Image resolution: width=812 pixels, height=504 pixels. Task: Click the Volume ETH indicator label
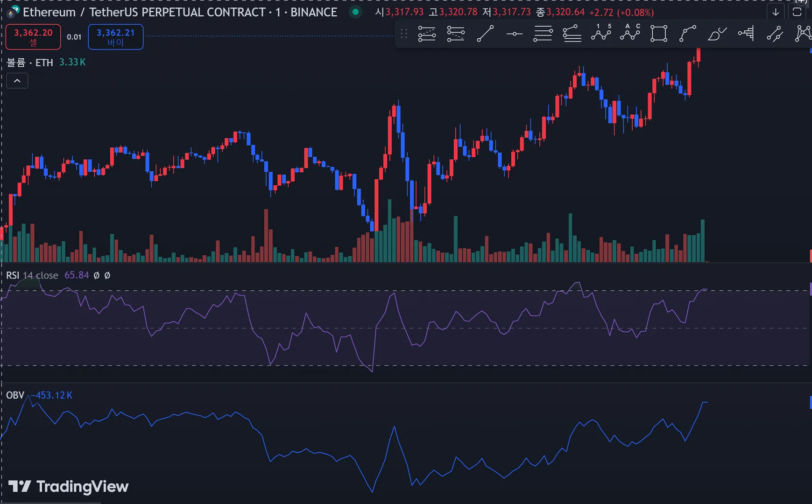point(30,63)
